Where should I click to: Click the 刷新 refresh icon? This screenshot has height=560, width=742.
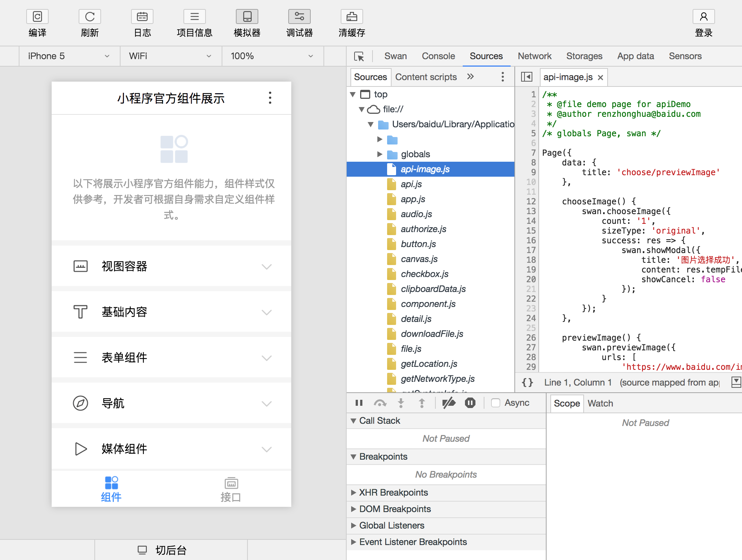click(90, 17)
